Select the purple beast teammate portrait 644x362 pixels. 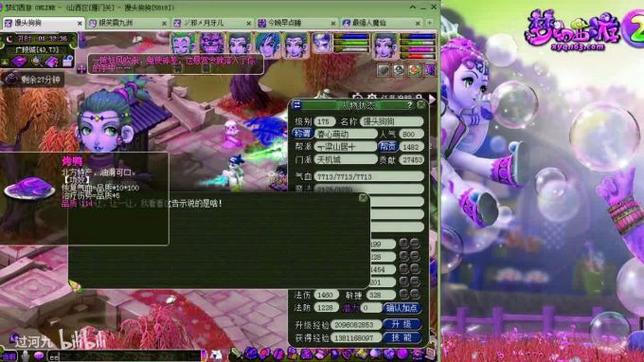click(212, 43)
